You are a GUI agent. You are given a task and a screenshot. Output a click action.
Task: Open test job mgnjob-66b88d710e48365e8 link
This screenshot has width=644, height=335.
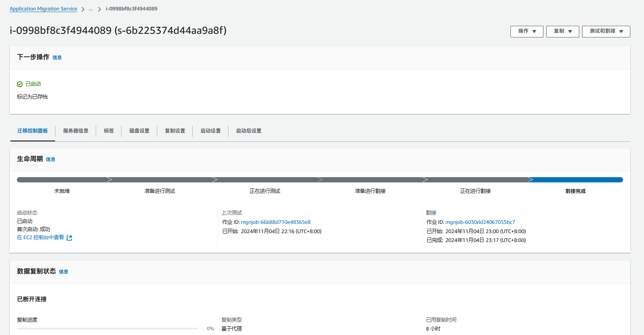tap(276, 222)
